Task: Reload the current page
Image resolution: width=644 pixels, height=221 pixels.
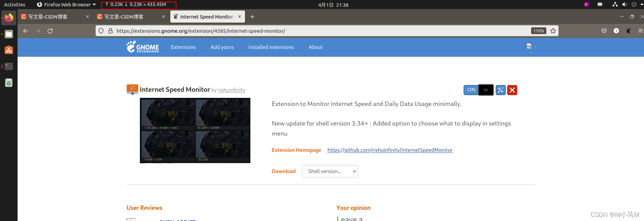Action: pos(50,31)
